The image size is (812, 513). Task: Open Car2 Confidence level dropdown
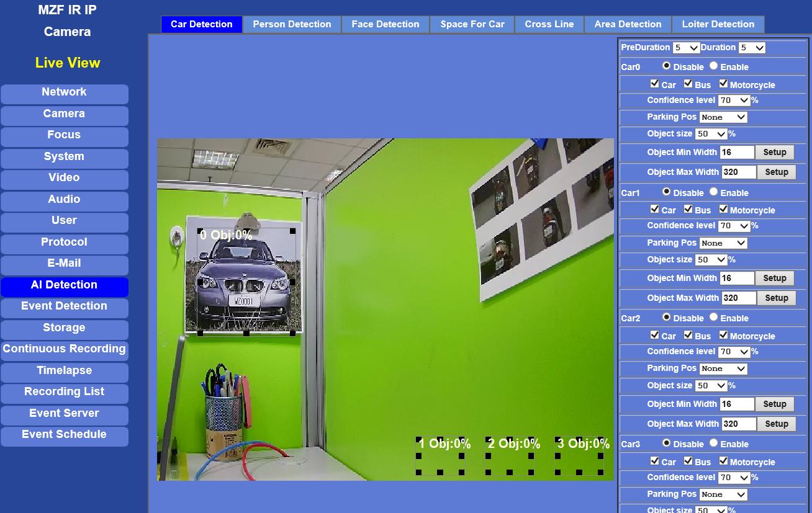pyautogui.click(x=734, y=352)
